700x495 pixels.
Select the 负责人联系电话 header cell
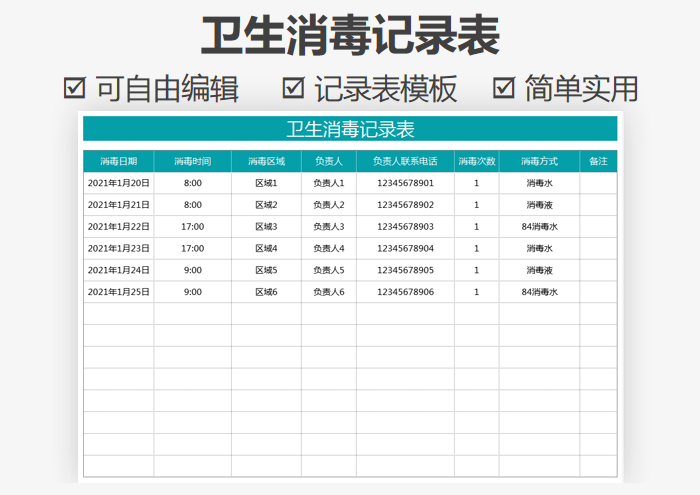[x=405, y=161]
